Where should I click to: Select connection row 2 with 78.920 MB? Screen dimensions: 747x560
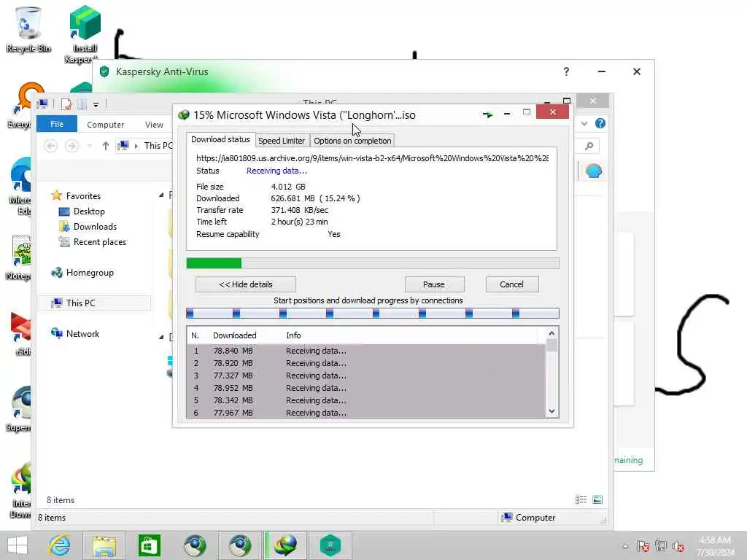click(x=365, y=363)
